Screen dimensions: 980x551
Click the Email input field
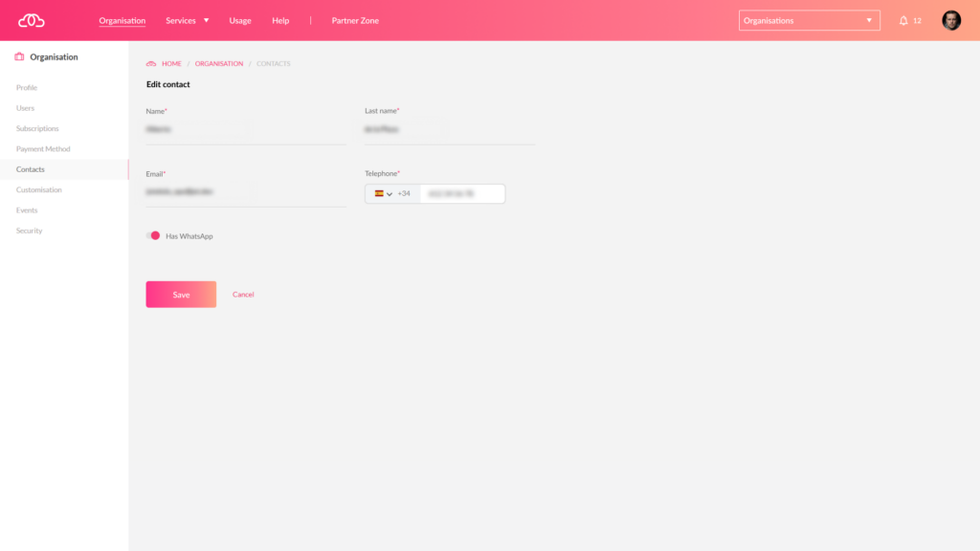[x=246, y=192]
